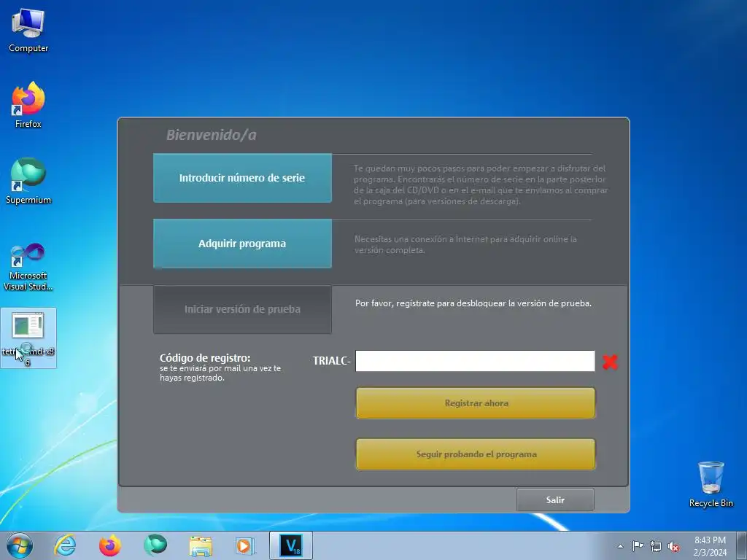Select the Firefox desktop shortcut
Viewport: 747px width, 560px height.
[28, 105]
